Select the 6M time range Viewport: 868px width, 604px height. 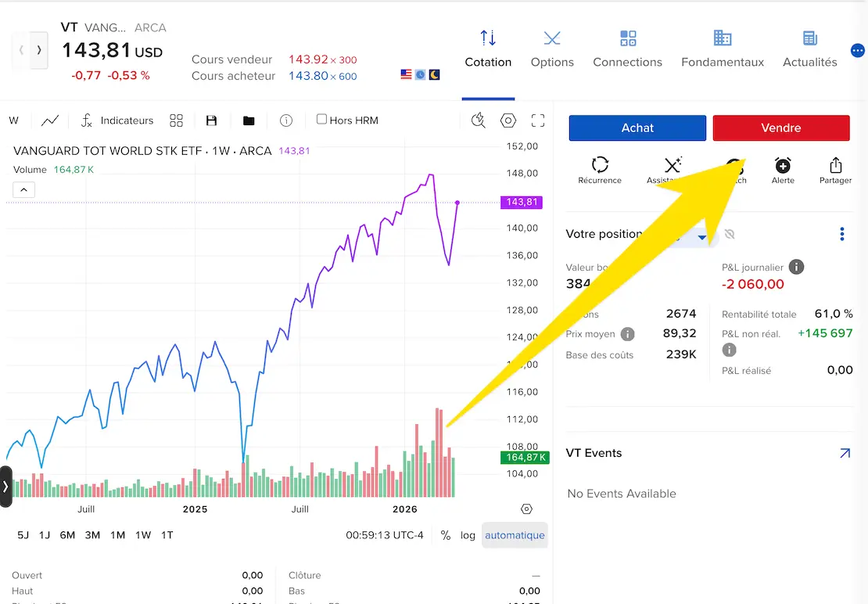pyautogui.click(x=67, y=535)
